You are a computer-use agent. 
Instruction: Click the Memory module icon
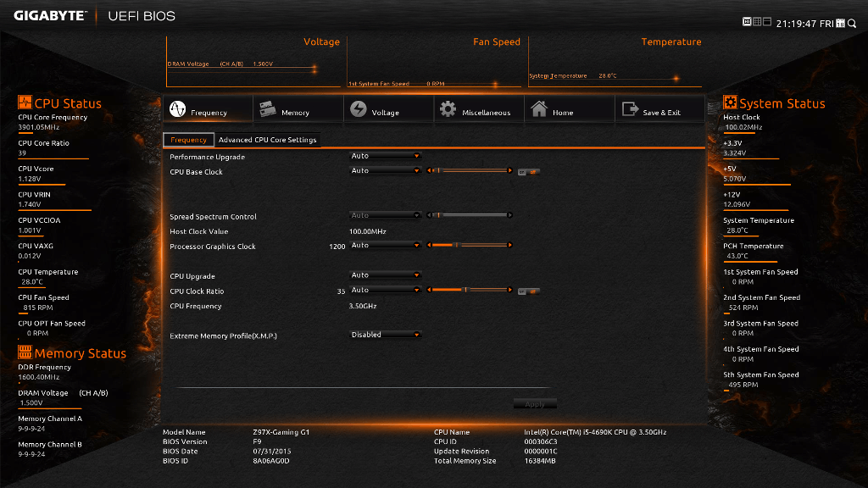coord(267,109)
